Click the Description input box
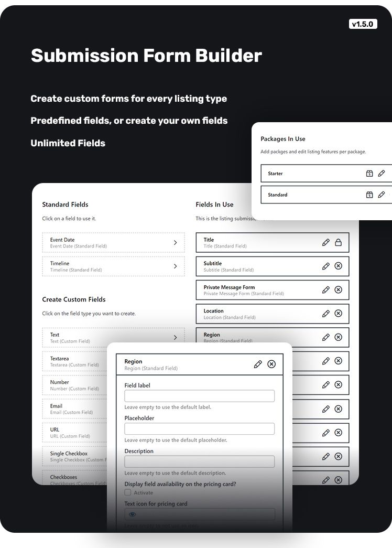This screenshot has height=548, width=392. click(x=199, y=461)
